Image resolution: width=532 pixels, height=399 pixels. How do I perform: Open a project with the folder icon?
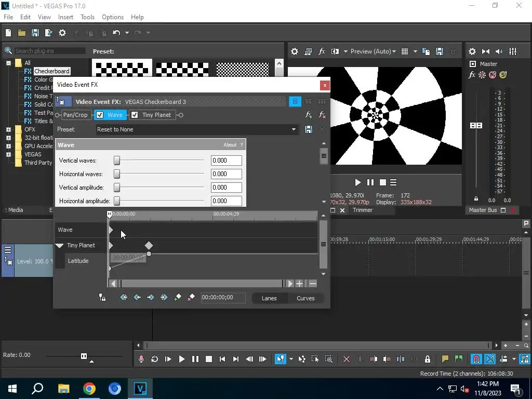pos(22,33)
